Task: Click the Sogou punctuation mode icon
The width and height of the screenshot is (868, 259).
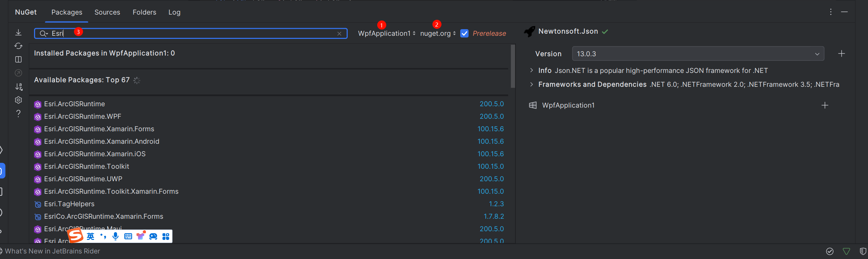Action: tap(103, 236)
